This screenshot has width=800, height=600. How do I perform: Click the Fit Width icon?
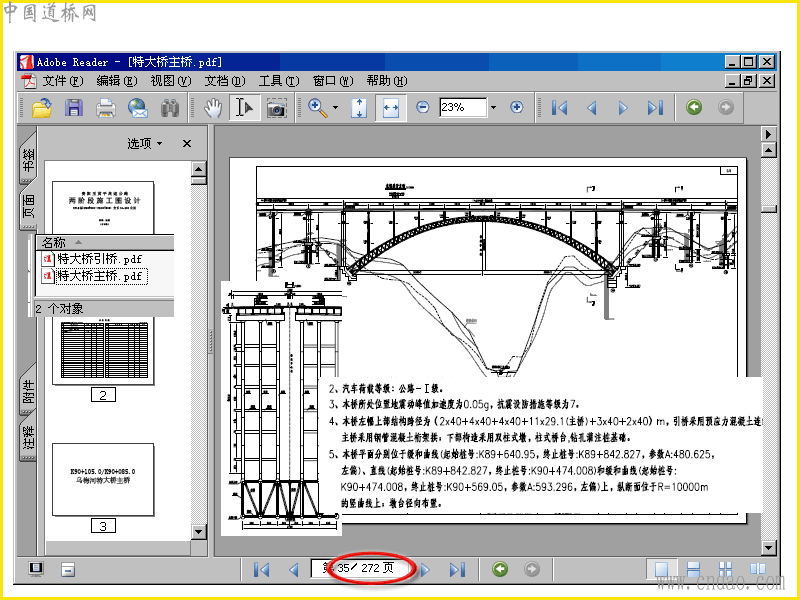tap(390, 107)
